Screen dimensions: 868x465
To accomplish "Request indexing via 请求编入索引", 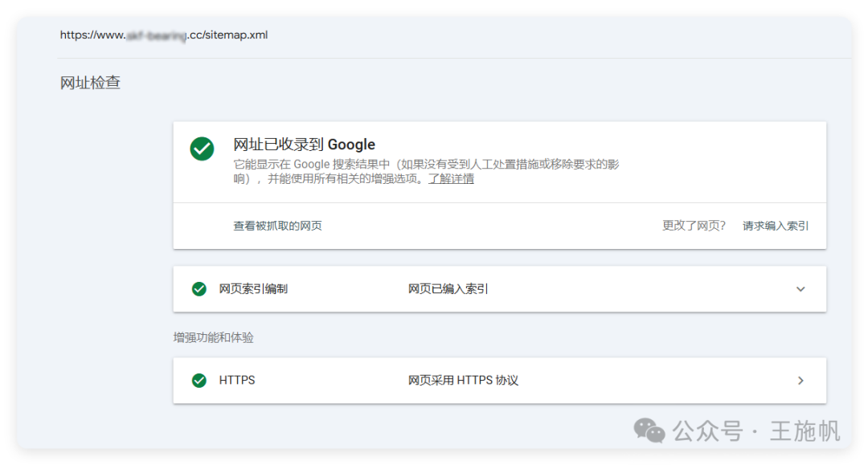I will pyautogui.click(x=775, y=226).
